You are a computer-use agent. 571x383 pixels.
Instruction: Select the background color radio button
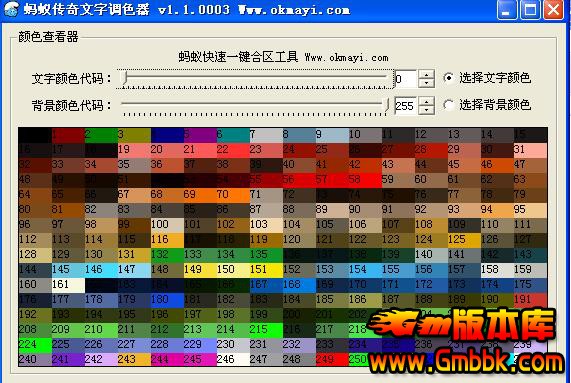point(448,105)
